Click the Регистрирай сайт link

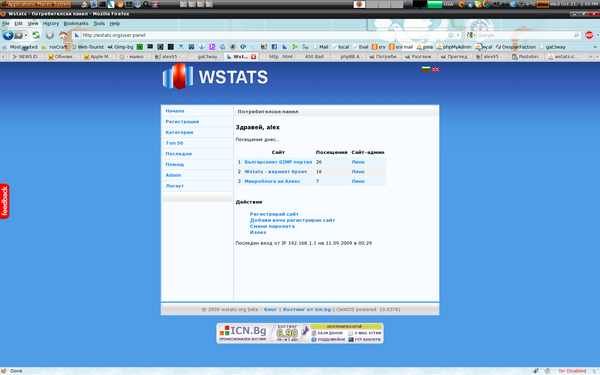coord(274,214)
